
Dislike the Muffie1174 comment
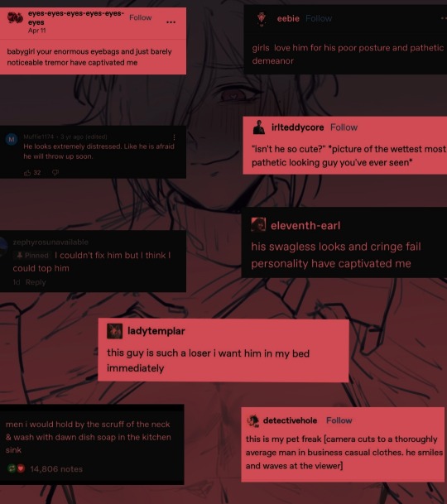(55, 173)
